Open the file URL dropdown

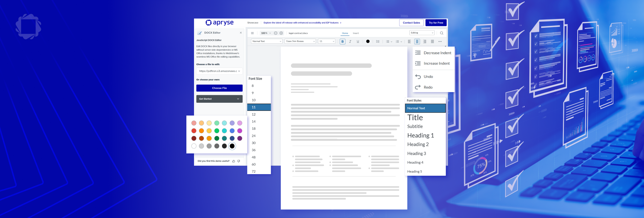point(219,71)
